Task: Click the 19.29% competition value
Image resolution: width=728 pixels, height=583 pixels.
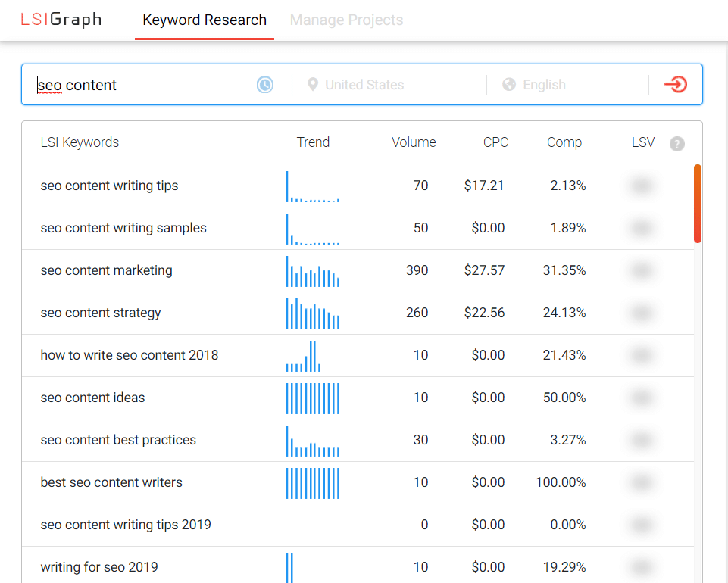Action: pyautogui.click(x=564, y=567)
